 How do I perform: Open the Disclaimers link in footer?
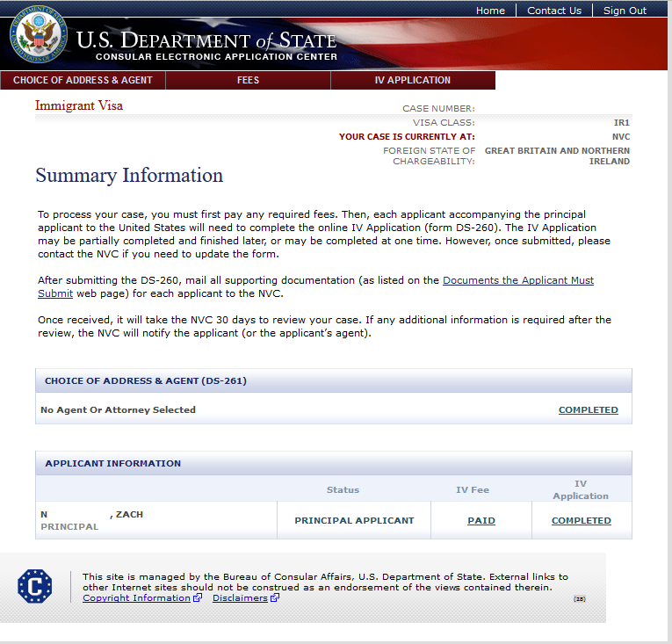pos(240,597)
